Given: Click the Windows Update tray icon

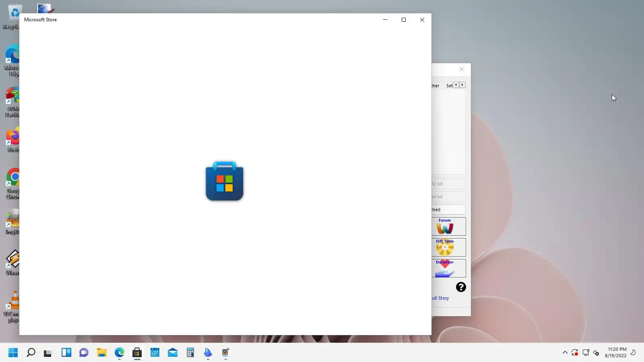Looking at the screenshot, I should (x=575, y=353).
